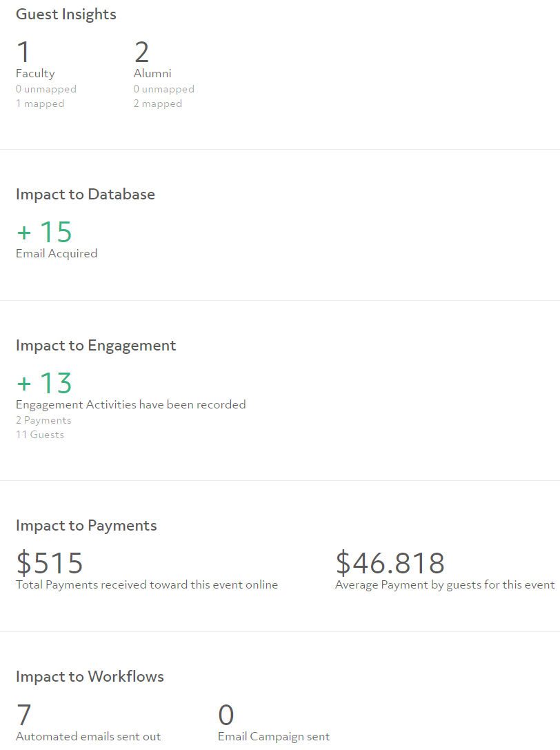The width and height of the screenshot is (560, 750).
Task: Click the Email Acquired label
Action: click(57, 253)
